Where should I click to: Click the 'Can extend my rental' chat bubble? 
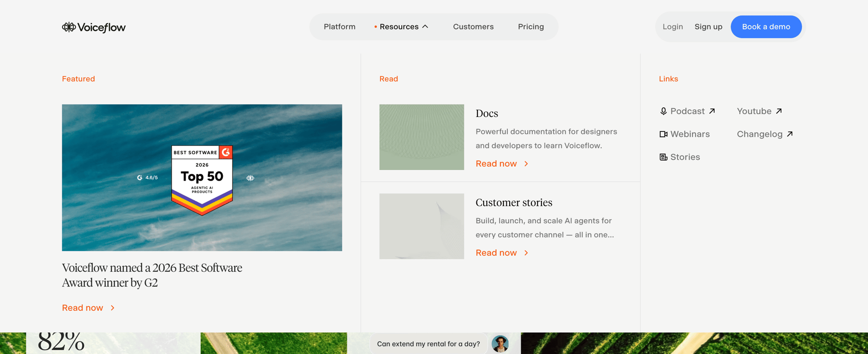(428, 344)
